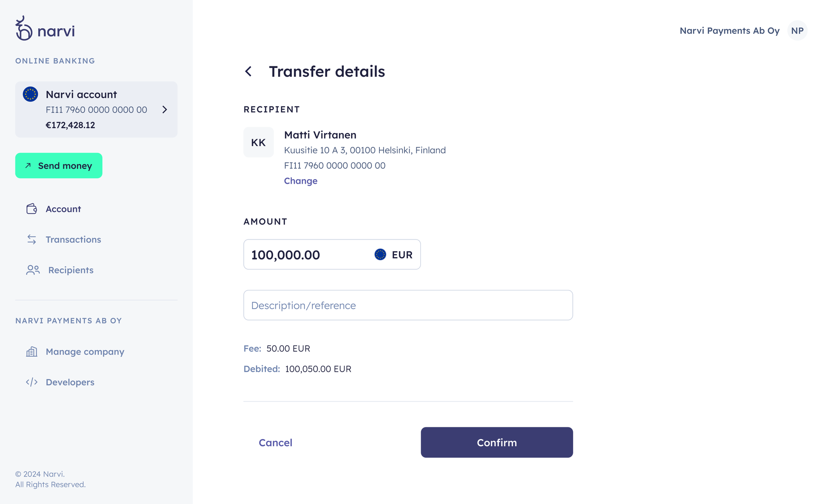Click the building icon beside Manage company
Viewport: 828px width, 504px height.
pyautogui.click(x=31, y=352)
